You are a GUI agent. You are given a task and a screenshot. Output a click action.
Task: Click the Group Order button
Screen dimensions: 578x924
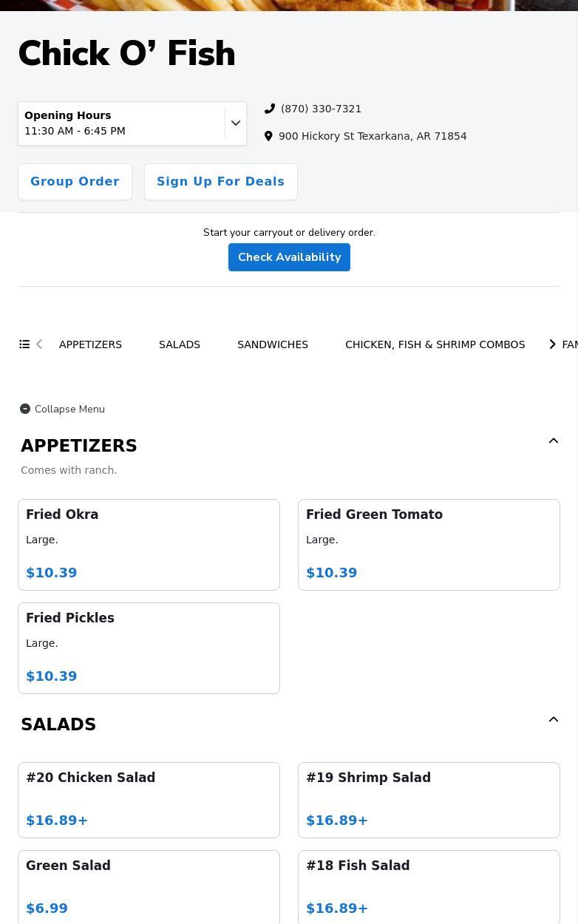pyautogui.click(x=75, y=182)
